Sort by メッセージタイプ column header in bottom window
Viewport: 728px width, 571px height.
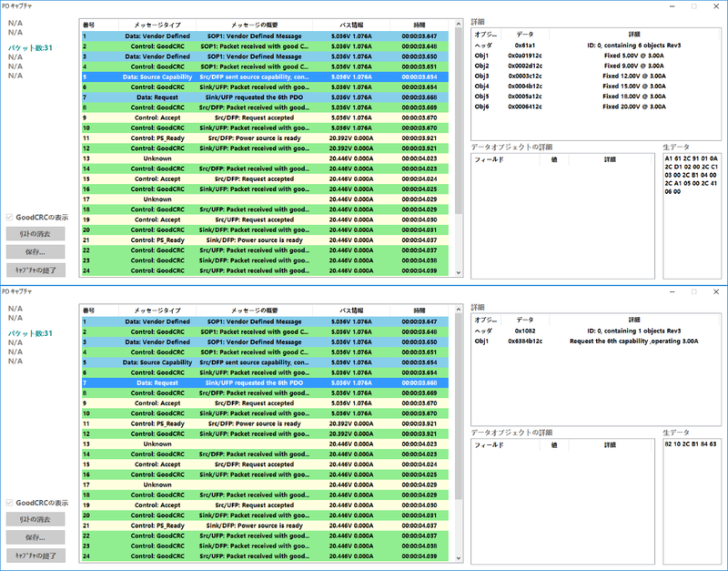pos(157,311)
